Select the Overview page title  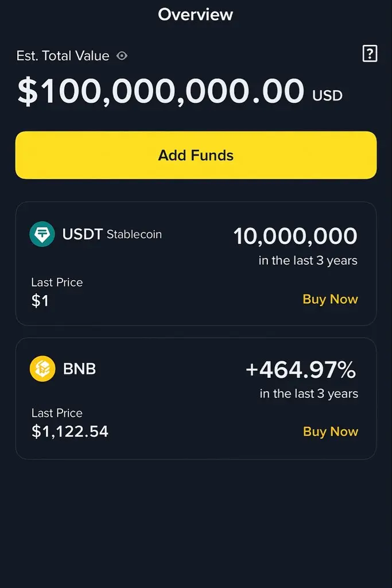tap(195, 14)
